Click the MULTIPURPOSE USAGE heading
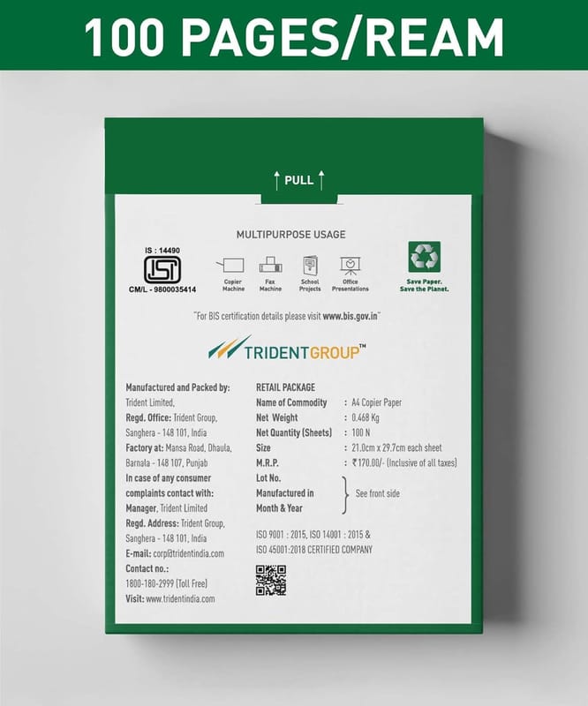The width and height of the screenshot is (588, 706). click(290, 235)
